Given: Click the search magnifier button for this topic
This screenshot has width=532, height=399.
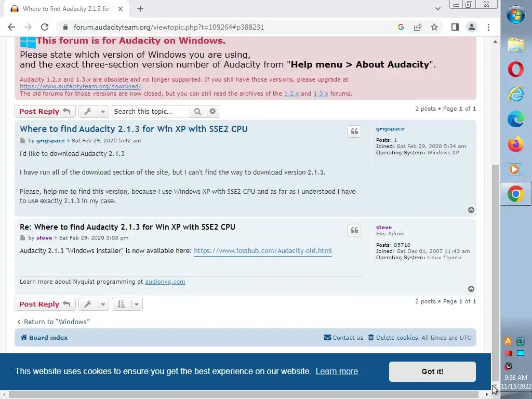Looking at the screenshot, I should point(197,111).
